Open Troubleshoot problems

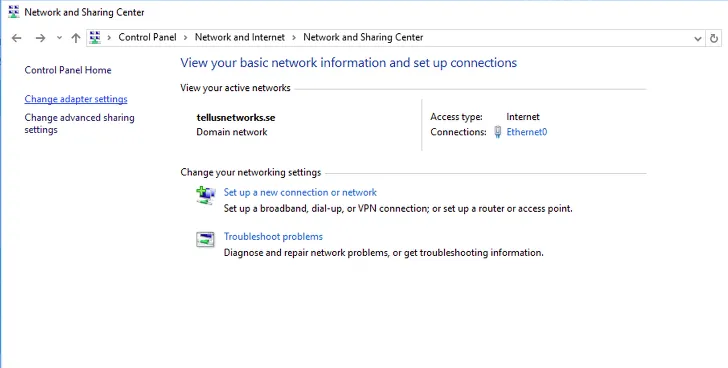click(273, 236)
